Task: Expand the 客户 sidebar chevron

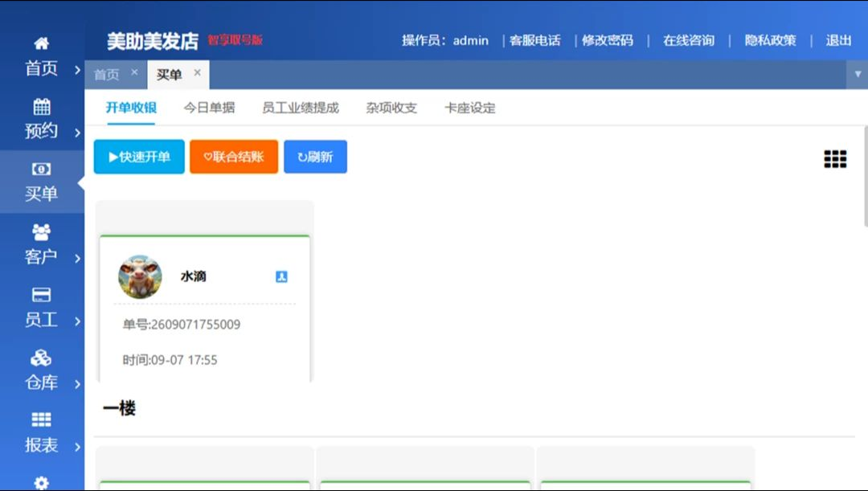Action: (x=77, y=258)
